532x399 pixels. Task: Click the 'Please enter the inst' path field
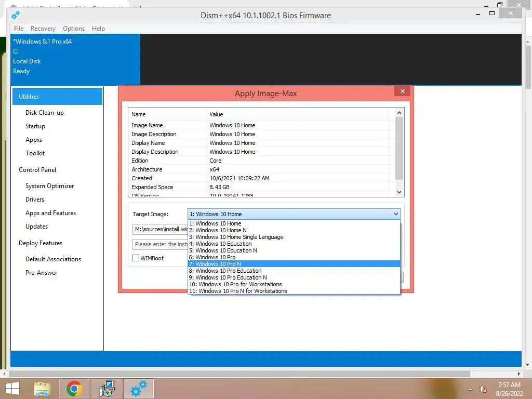tap(160, 244)
